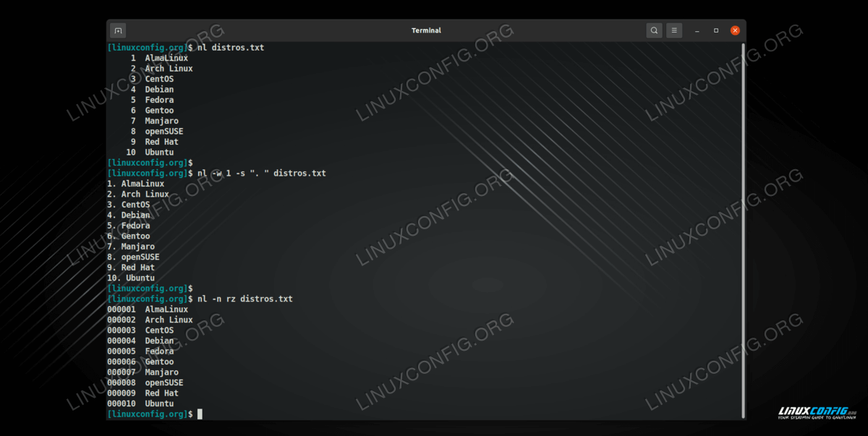The image size is (868, 436).
Task: Click the 'nl -n rz distros.txt' command
Action: [x=240, y=299]
